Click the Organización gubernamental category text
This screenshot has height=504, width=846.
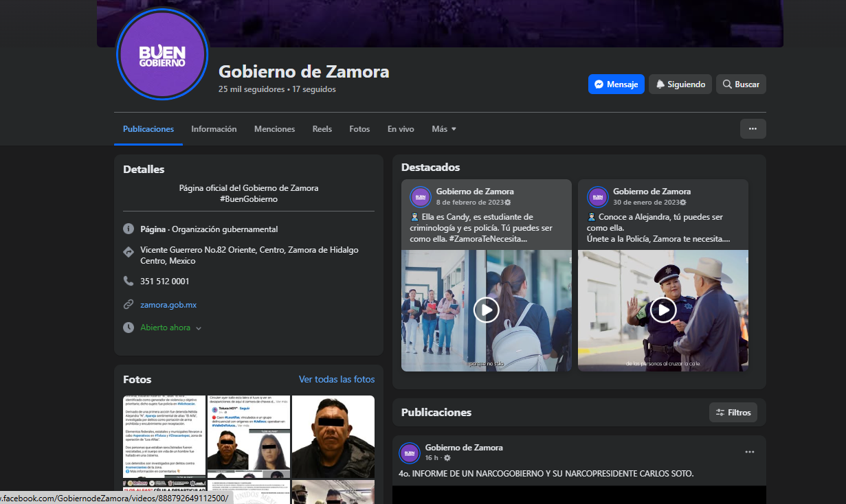(225, 229)
